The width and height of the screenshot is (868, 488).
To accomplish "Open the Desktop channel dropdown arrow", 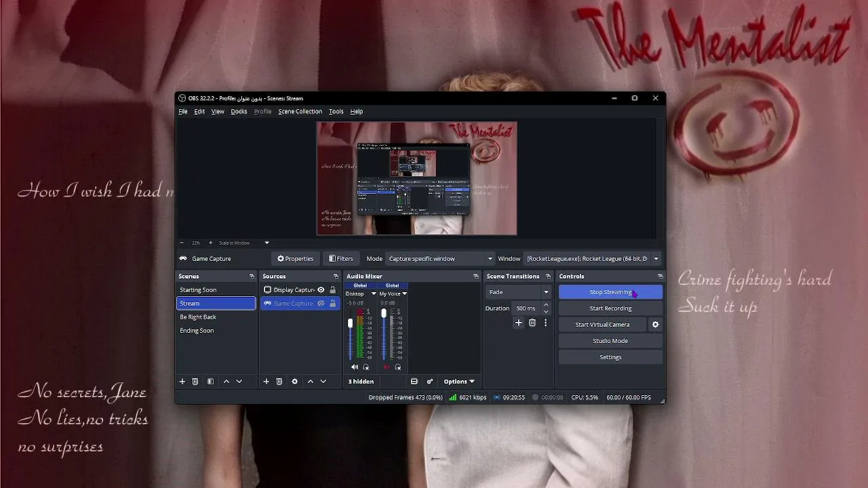I will pos(373,294).
